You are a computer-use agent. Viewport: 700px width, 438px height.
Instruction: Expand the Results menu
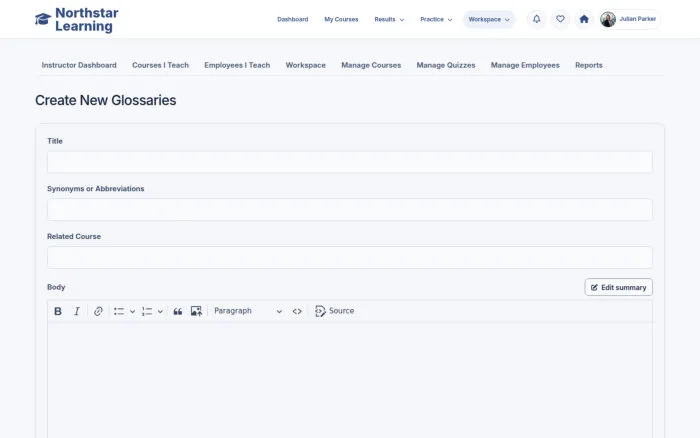[x=389, y=20]
